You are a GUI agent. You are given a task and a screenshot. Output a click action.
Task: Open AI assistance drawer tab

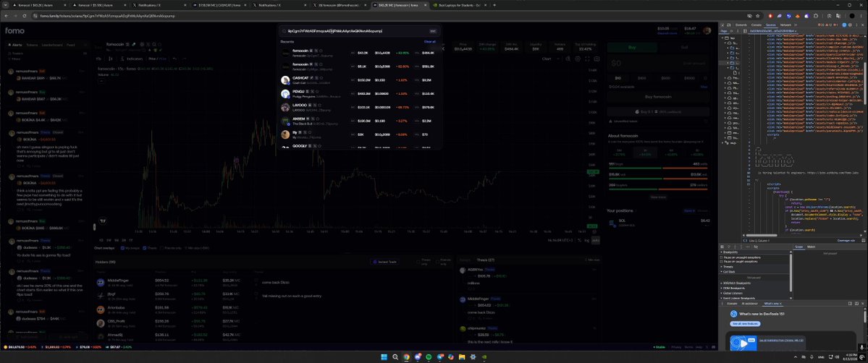point(749,304)
